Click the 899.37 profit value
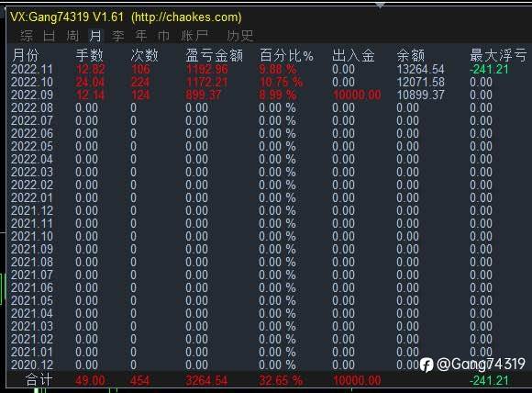 [204, 95]
